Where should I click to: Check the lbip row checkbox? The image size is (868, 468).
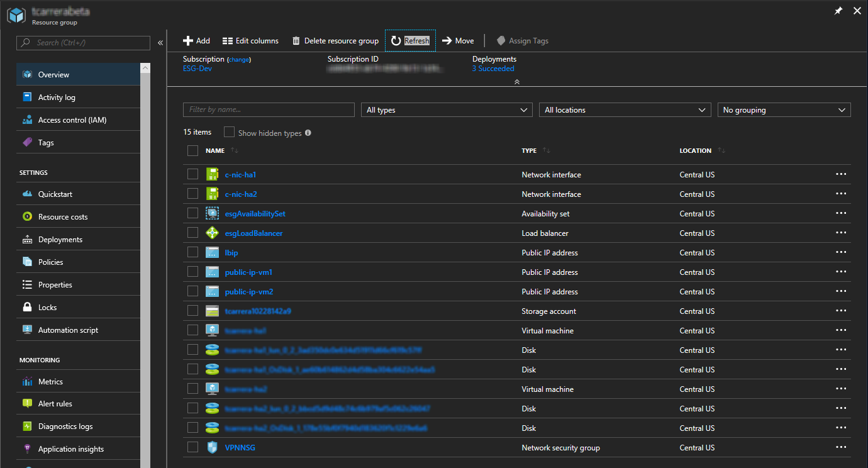(x=192, y=252)
